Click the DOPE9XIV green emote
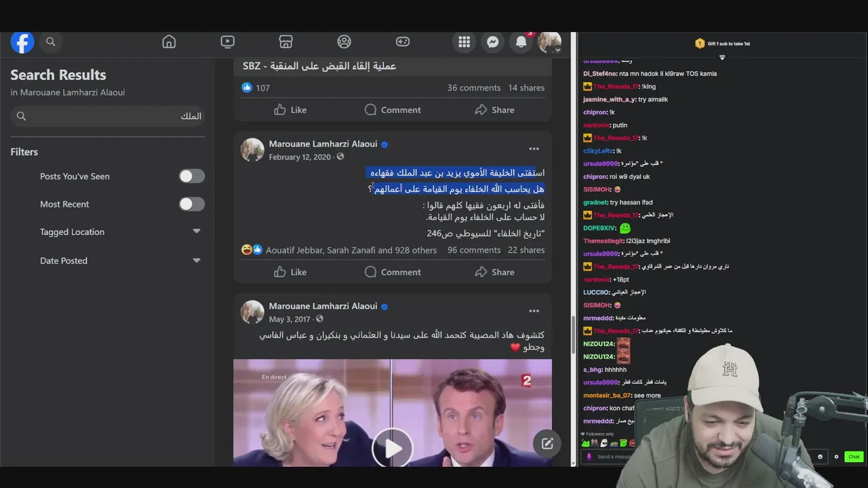Image resolution: width=868 pixels, height=488 pixels. point(625,228)
